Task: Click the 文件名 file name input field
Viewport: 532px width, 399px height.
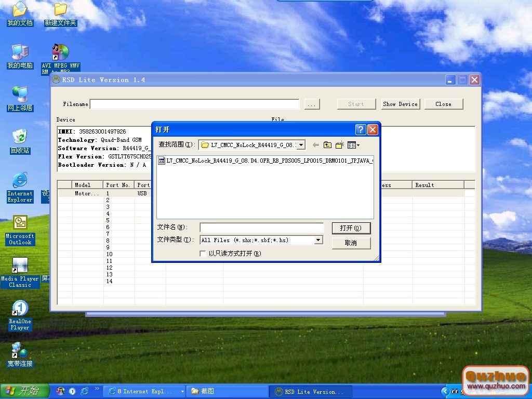Action: point(261,228)
